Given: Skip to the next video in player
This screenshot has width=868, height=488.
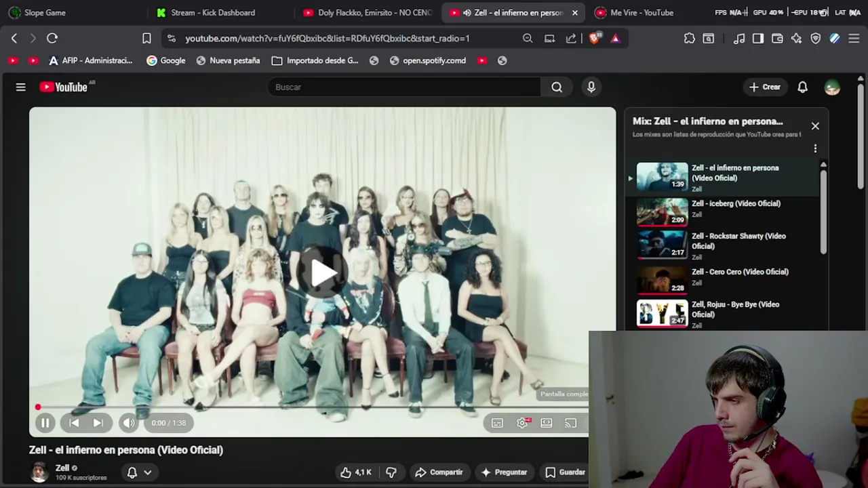Looking at the screenshot, I should pyautogui.click(x=98, y=423).
